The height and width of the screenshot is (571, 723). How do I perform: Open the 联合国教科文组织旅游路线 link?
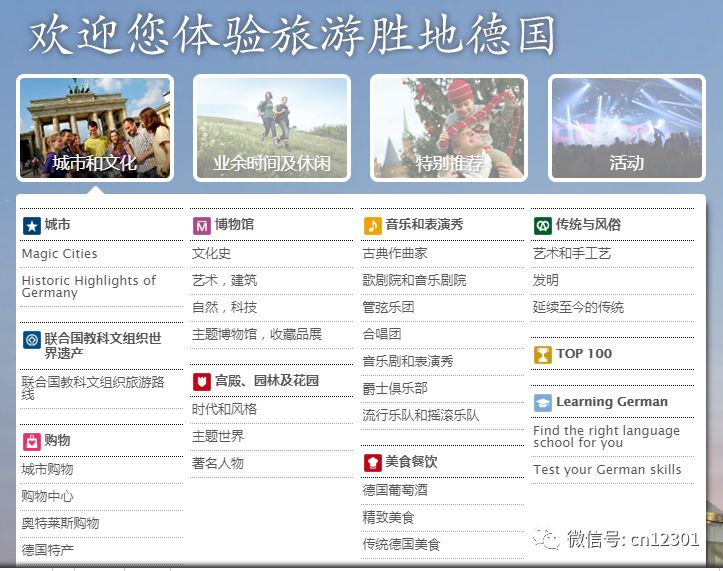tap(93, 388)
